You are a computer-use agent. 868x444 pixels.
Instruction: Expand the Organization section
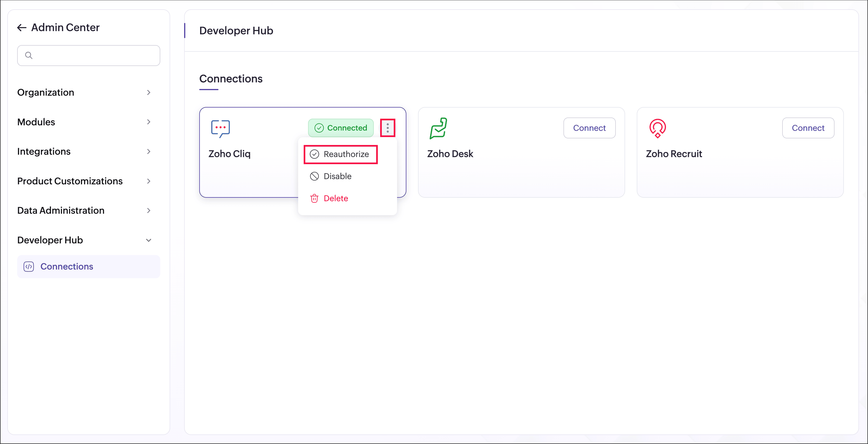[149, 92]
